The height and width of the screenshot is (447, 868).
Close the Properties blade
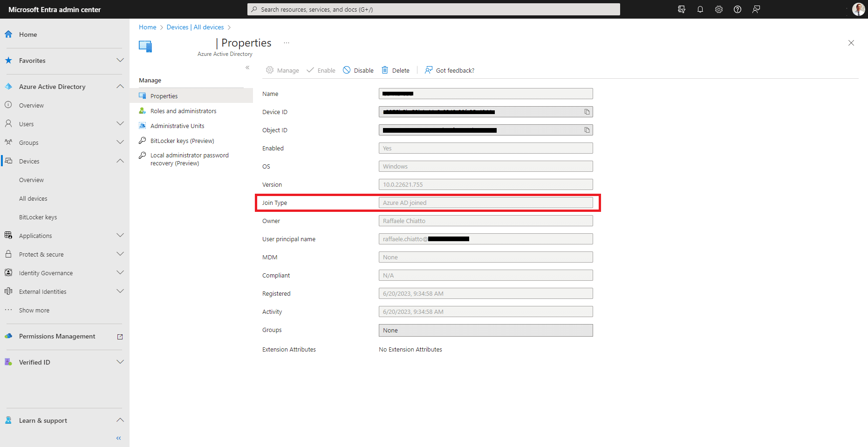851,43
